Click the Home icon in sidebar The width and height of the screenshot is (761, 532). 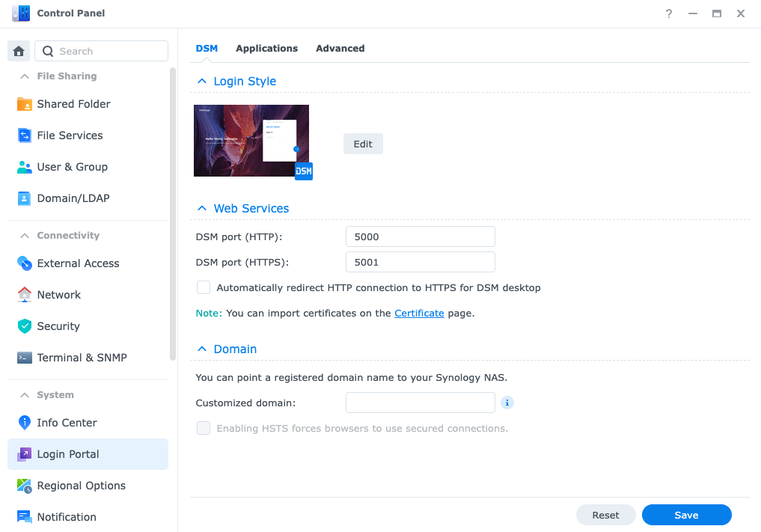pos(19,51)
